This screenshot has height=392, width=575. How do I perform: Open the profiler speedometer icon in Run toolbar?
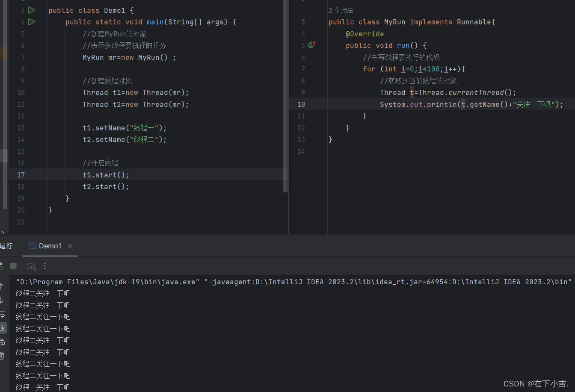(x=31, y=266)
